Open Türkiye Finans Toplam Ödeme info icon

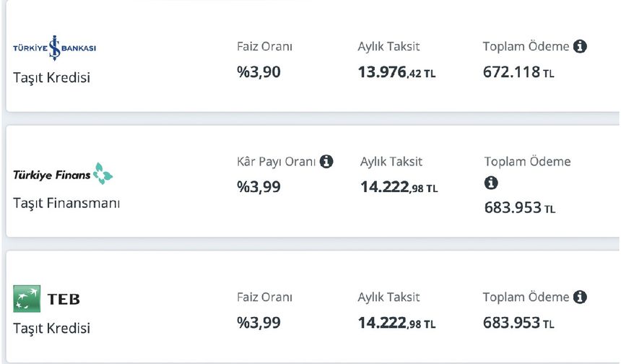click(491, 183)
